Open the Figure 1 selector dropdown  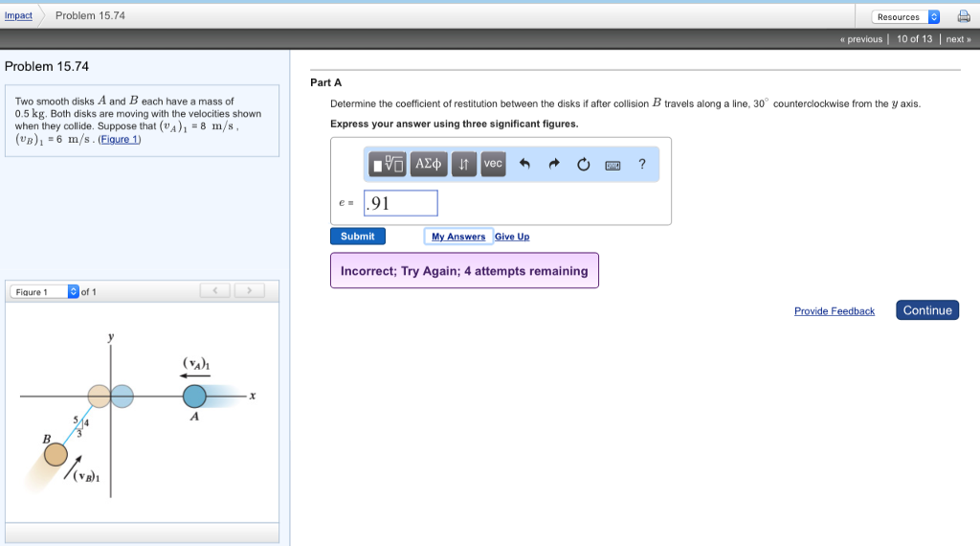(x=45, y=291)
